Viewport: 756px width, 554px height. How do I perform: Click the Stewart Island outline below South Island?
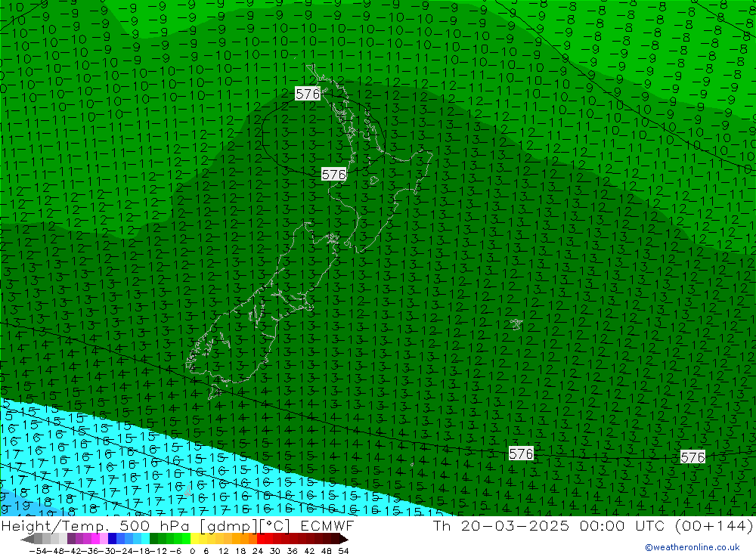coord(214,393)
